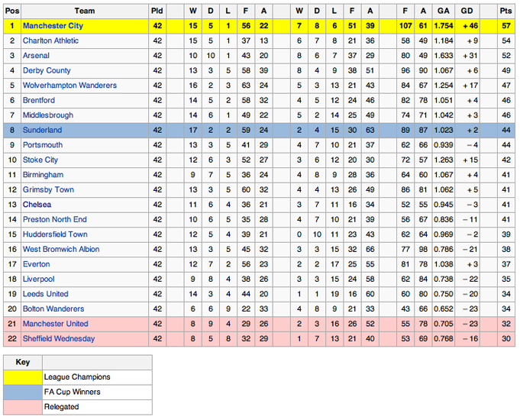Image resolution: width=520 pixels, height=420 pixels.
Task: Click the Middlesbrough link
Action: [48, 115]
